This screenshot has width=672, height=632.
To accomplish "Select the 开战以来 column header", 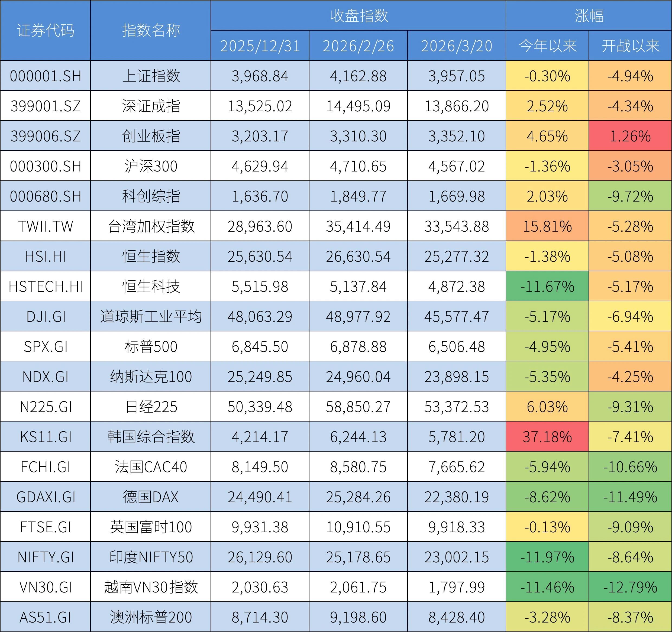I will pos(630,46).
